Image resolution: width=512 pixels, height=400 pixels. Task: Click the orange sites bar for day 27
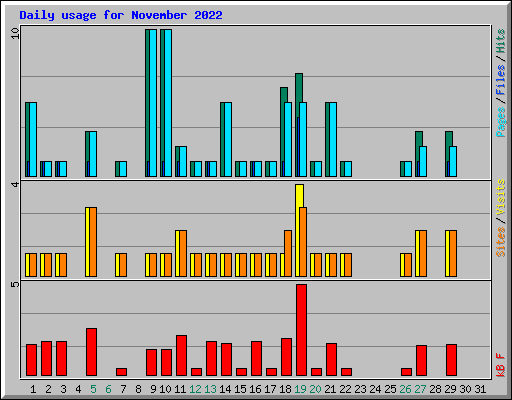pyautogui.click(x=423, y=253)
